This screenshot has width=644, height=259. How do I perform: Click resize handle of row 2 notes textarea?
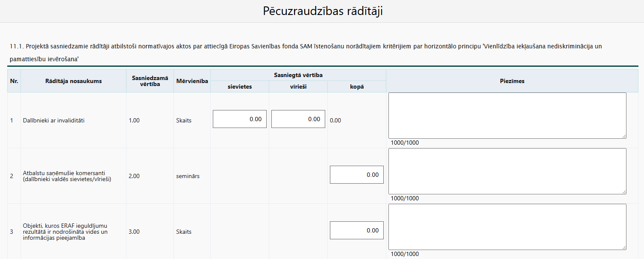pyautogui.click(x=624, y=192)
